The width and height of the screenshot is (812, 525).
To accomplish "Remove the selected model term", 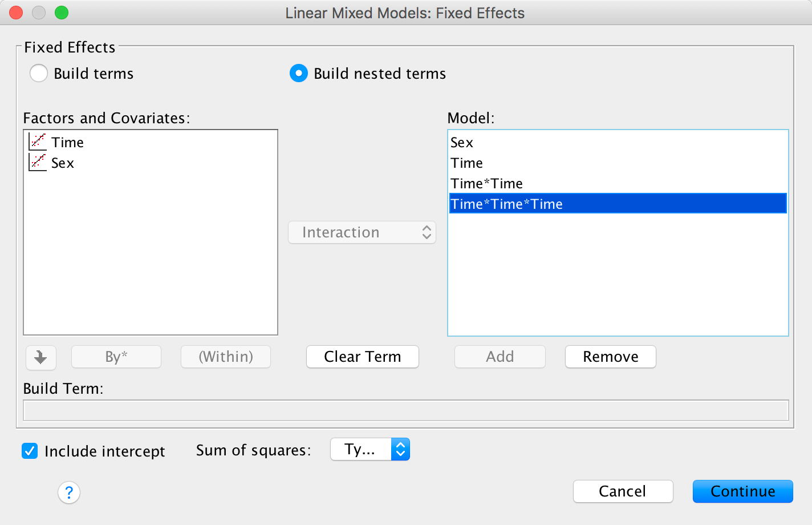I will (x=610, y=357).
